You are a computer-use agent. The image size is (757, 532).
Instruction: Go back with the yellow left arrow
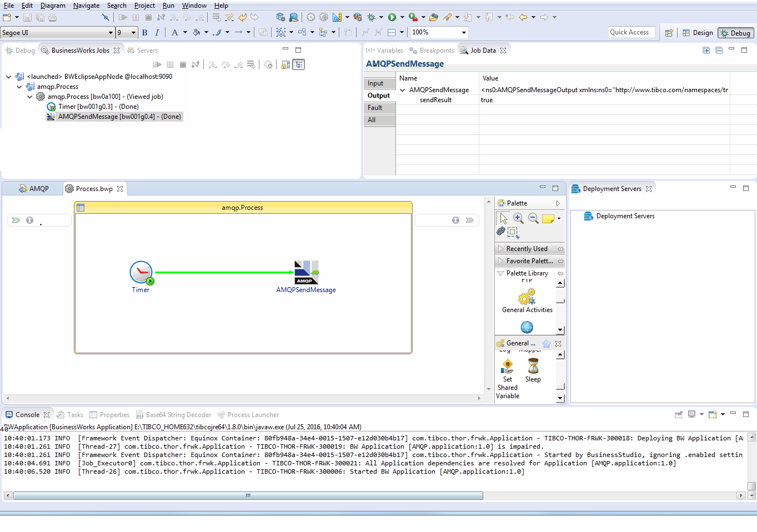[523, 18]
